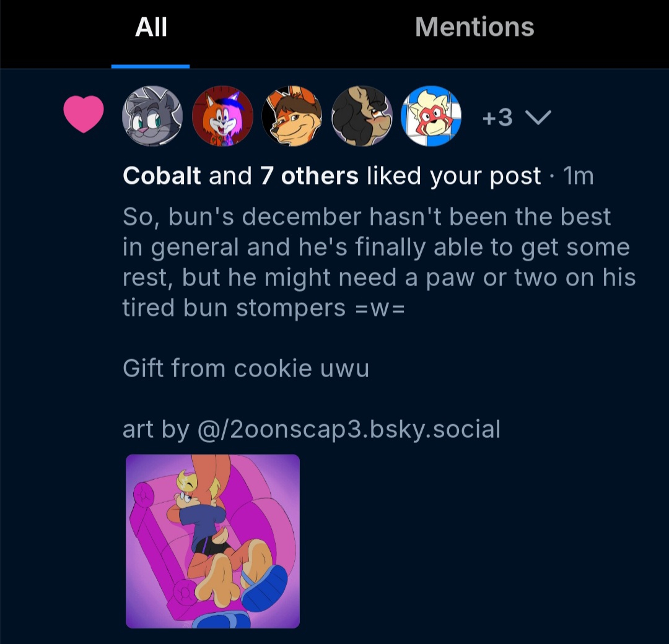Screen dimensions: 669x644
Task: Click the +3 additional likers count
Action: tap(497, 117)
